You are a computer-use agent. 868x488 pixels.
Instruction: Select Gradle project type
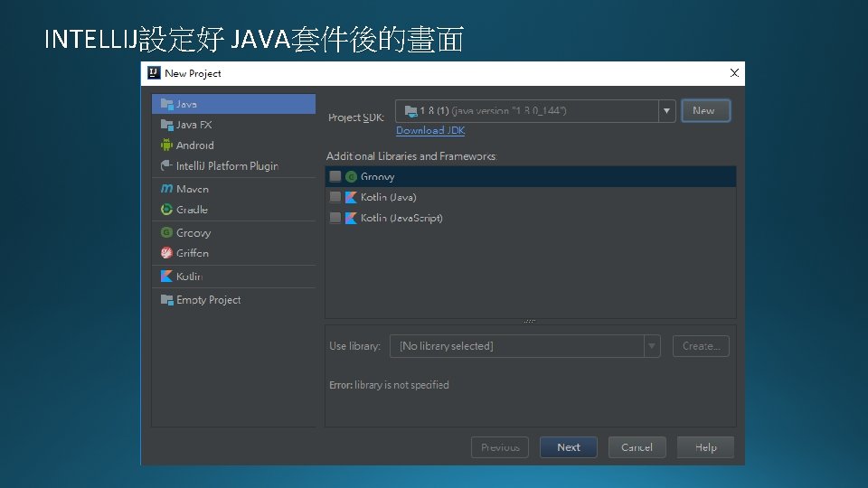point(233,209)
